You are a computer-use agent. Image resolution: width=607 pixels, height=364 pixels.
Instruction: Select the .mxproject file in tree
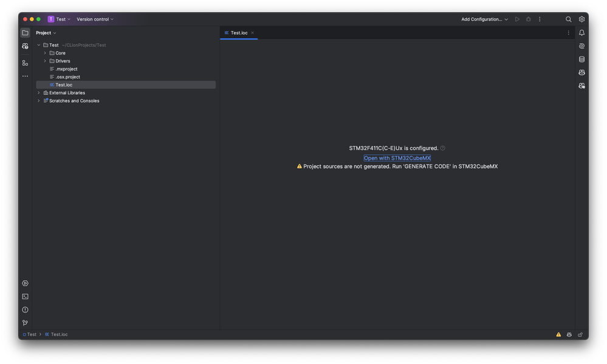(66, 69)
